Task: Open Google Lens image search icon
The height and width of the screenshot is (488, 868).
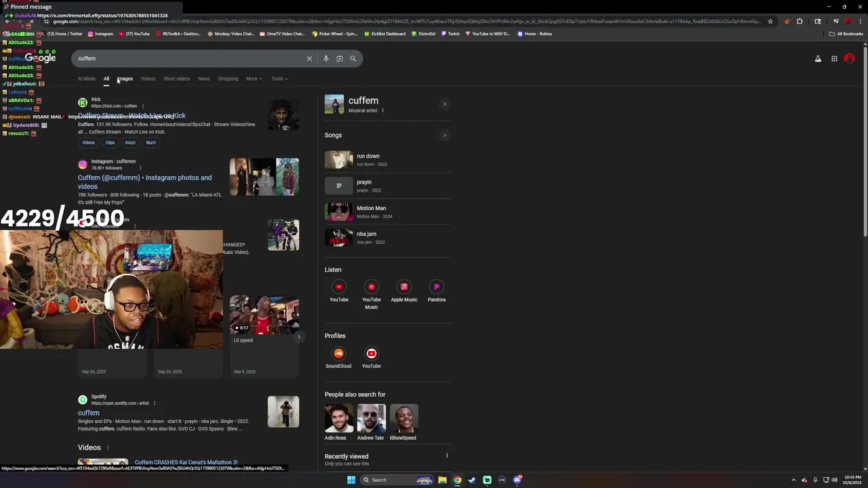Action: pos(339,58)
